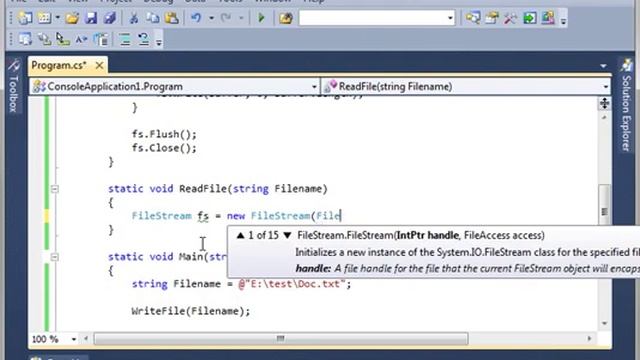
Task: Click the WriteFile(Filename); code line
Action: click(x=191, y=311)
